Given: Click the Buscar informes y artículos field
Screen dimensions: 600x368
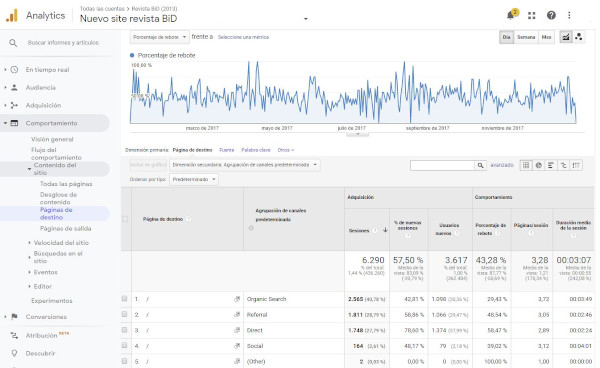Looking at the screenshot, I should click(63, 42).
